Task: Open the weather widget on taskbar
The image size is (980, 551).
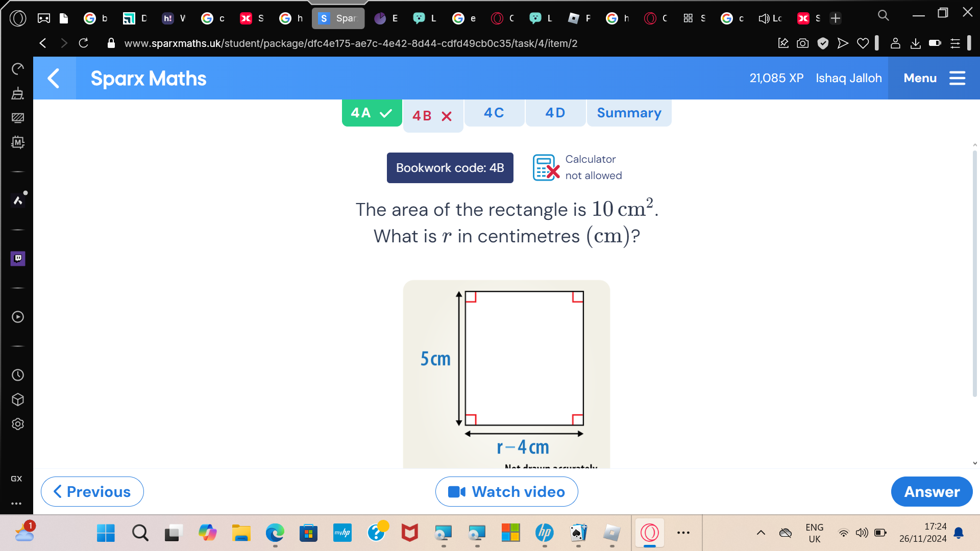Action: 24,531
